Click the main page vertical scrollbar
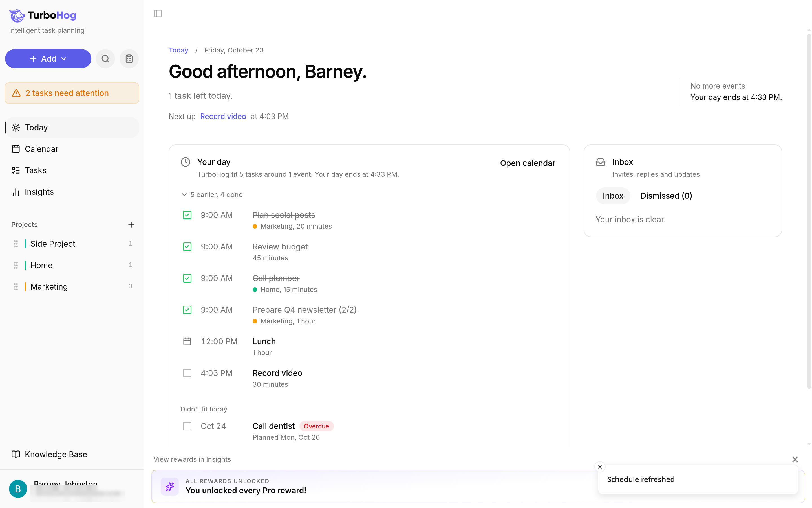This screenshot has width=812, height=508. click(x=809, y=211)
